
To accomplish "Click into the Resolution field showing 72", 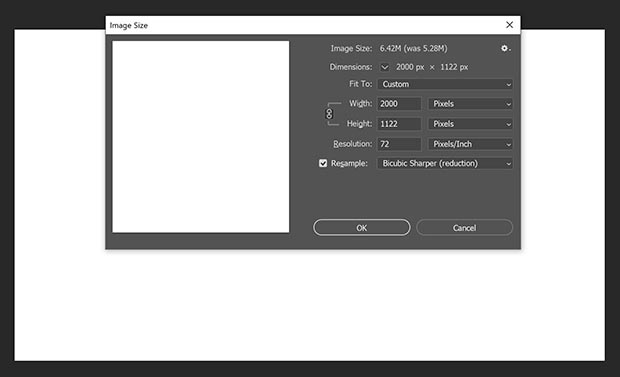I will [x=399, y=144].
